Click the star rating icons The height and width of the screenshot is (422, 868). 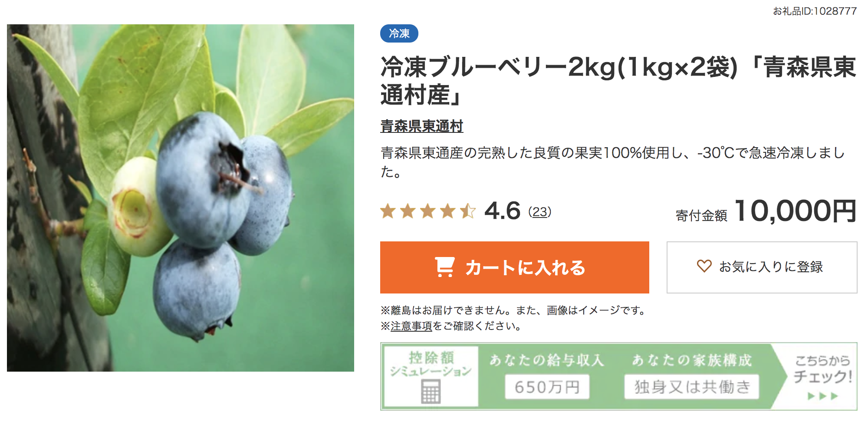428,211
